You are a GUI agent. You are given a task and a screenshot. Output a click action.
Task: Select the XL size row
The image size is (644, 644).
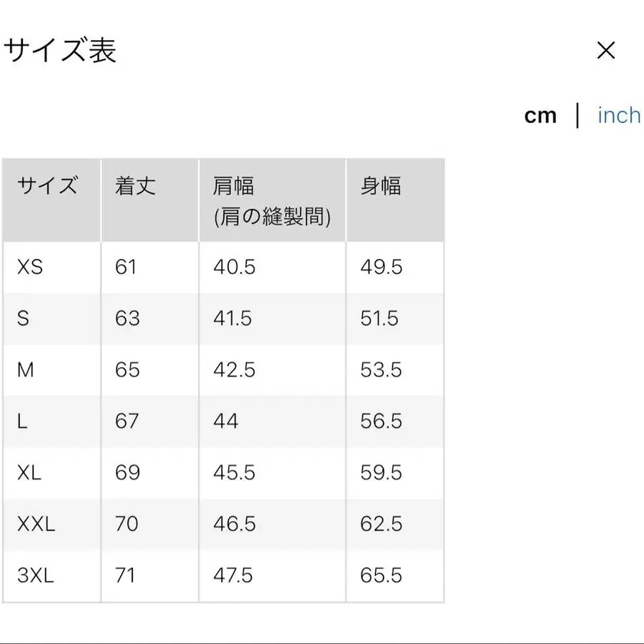(29, 472)
